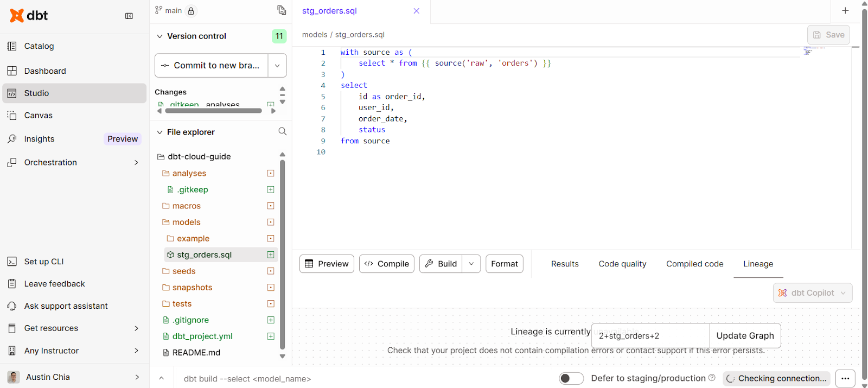Expand Get resources submenu arrow
This screenshot has width=868, height=388.
[x=136, y=328]
